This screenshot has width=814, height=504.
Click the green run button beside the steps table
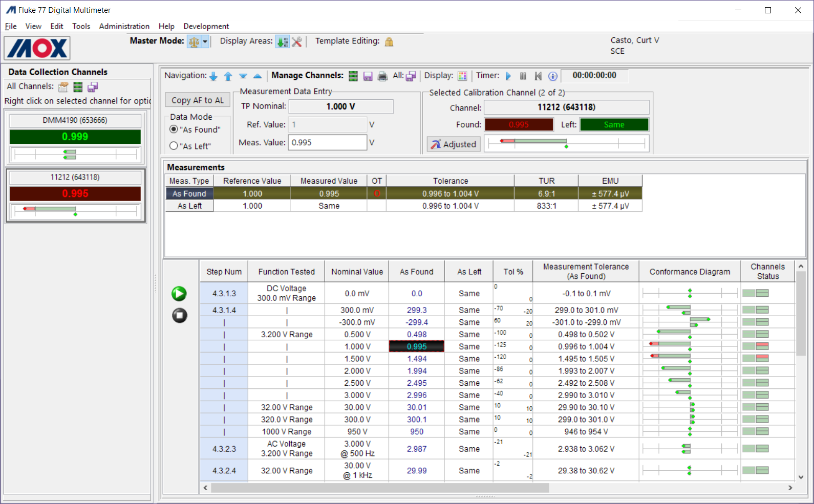(179, 294)
